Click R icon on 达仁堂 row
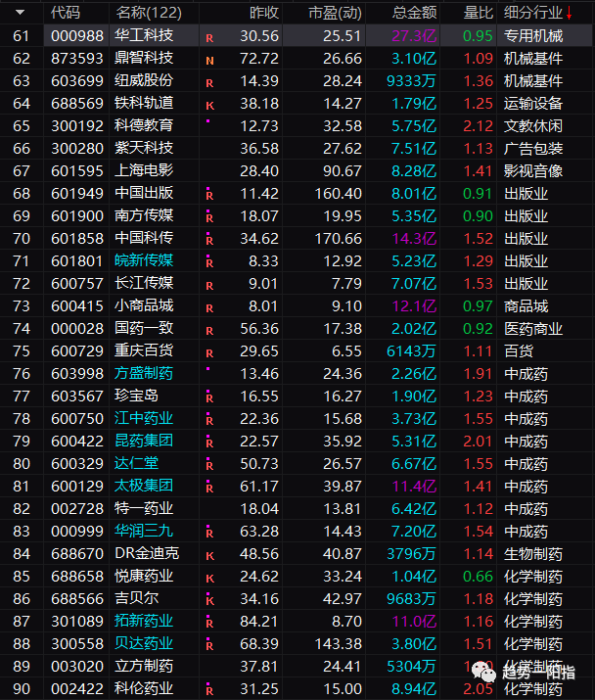Screen dimensions: 595x700 pos(209,465)
